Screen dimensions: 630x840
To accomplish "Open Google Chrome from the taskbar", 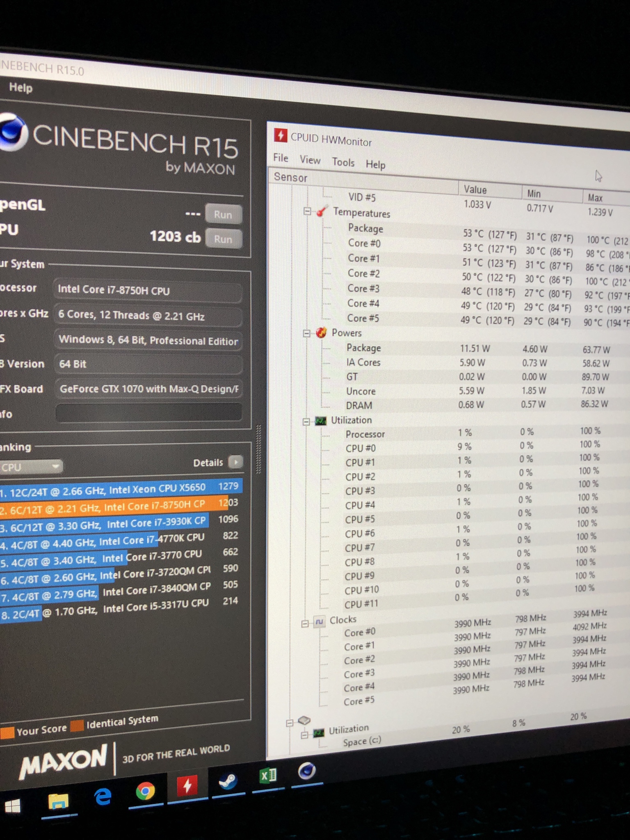I will click(x=145, y=792).
